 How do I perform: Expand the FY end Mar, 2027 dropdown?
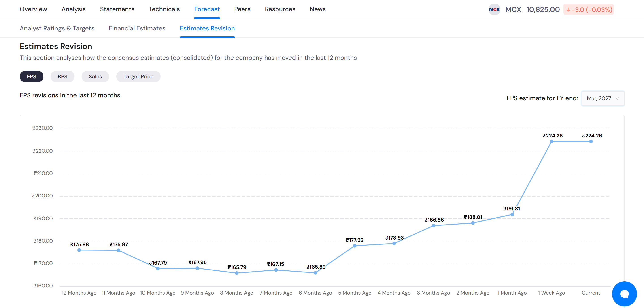[x=602, y=98]
